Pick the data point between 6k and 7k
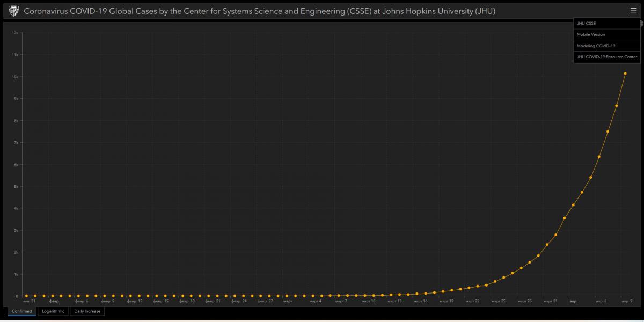Image resolution: width=644 pixels, height=322 pixels. tap(599, 157)
